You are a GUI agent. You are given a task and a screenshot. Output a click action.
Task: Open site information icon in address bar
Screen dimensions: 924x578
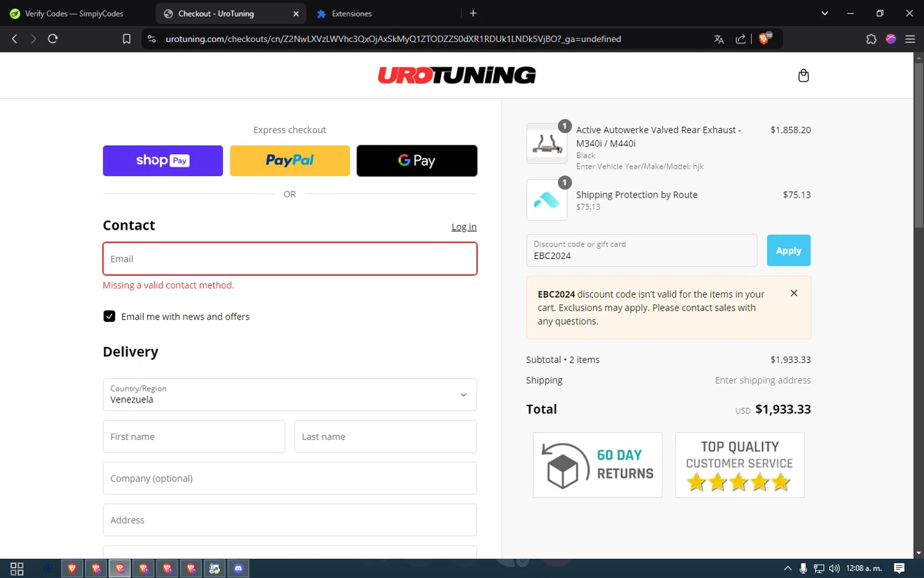152,39
